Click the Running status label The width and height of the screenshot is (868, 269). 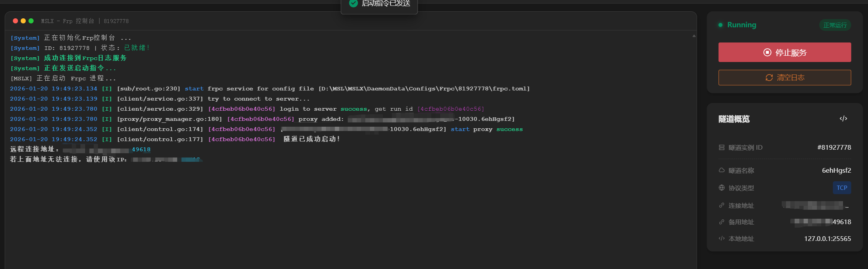(742, 25)
